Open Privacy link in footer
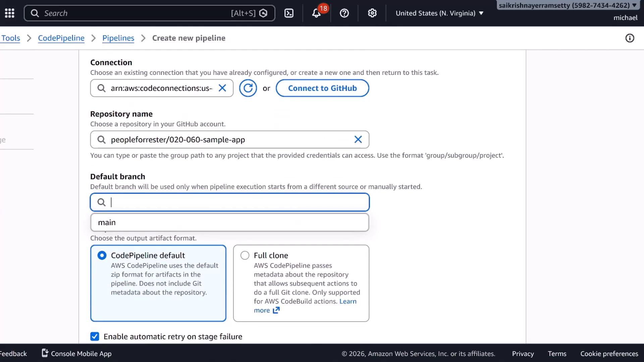Screen dimensions: 644x362 [523, 354]
